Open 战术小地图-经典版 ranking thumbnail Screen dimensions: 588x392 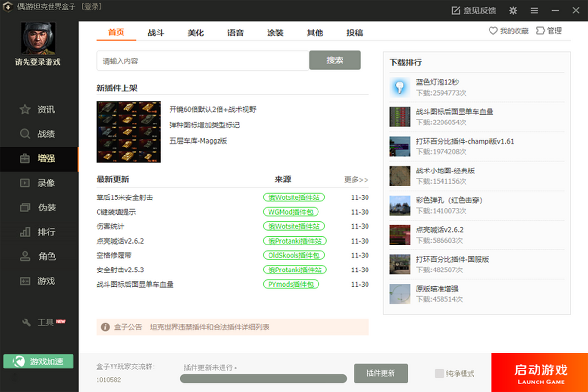(x=399, y=175)
